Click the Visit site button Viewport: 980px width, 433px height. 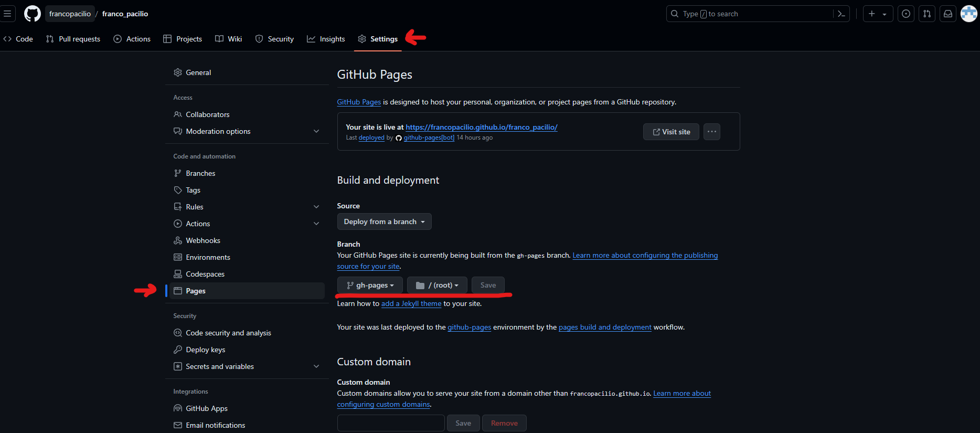pos(671,132)
